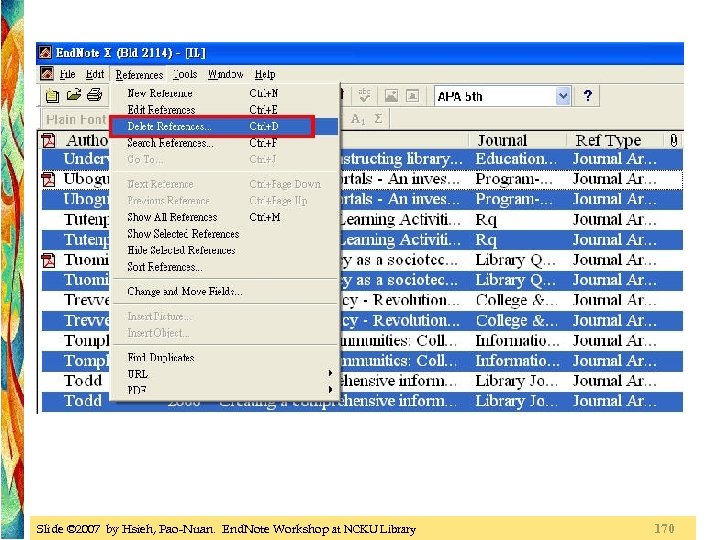Click the subscript A1 formatting icon
Image resolution: width=720 pixels, height=540 pixels.
[358, 119]
